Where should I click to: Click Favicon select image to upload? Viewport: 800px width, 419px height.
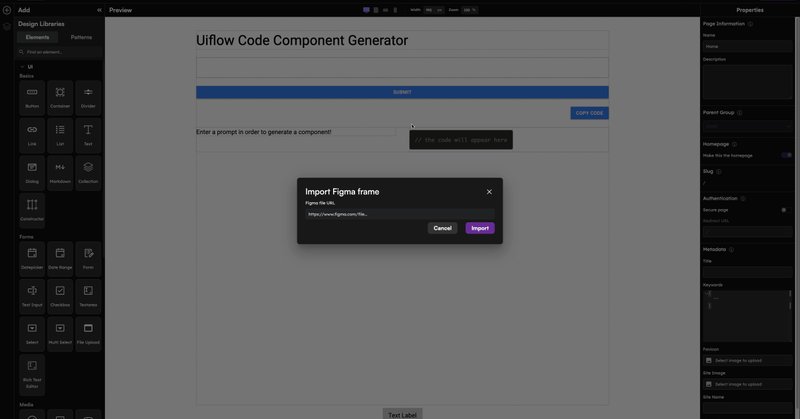(747, 360)
